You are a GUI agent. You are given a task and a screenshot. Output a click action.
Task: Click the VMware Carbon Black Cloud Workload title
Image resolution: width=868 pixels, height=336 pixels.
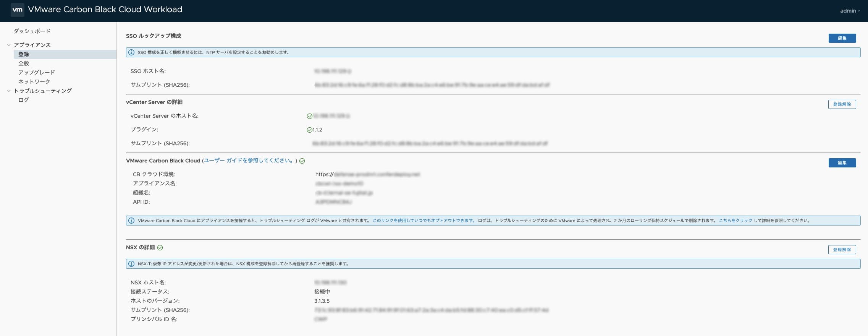pos(105,10)
